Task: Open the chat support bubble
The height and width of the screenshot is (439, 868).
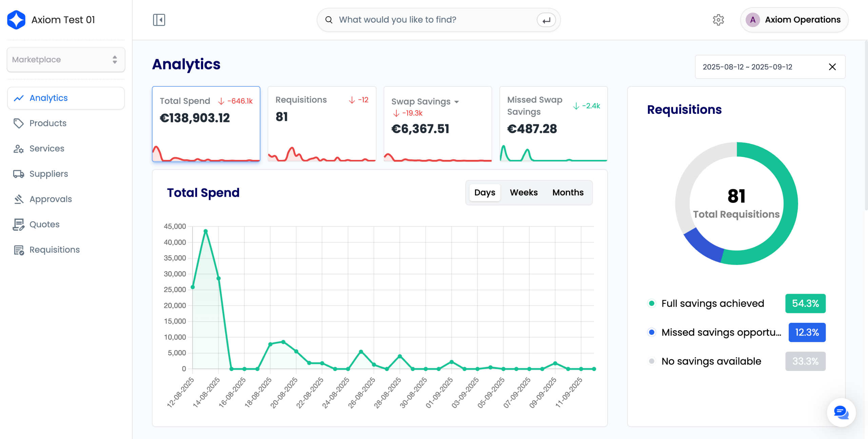Action: pyautogui.click(x=841, y=412)
